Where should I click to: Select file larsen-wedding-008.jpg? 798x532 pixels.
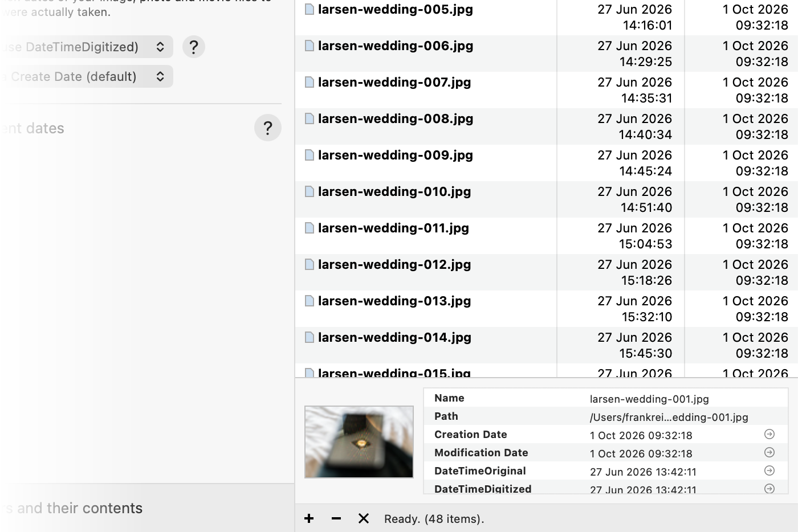pyautogui.click(x=396, y=118)
